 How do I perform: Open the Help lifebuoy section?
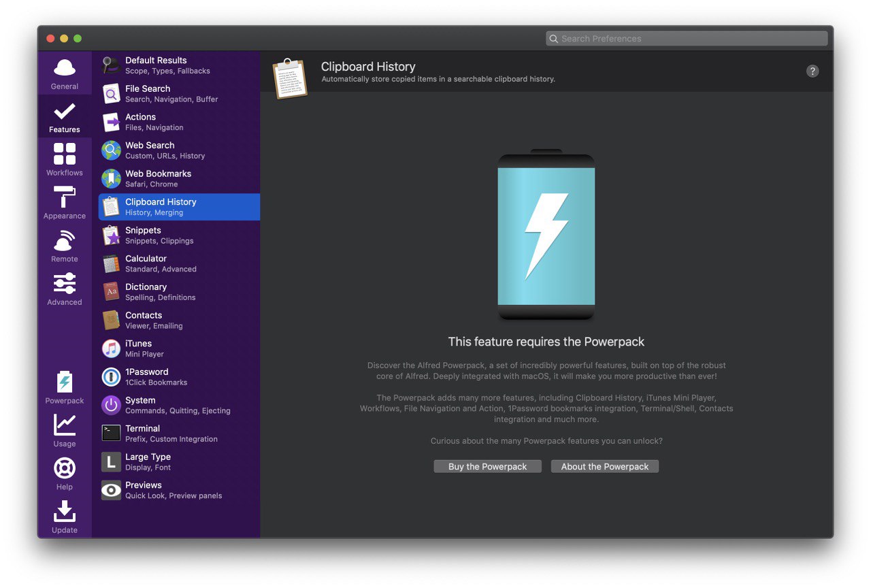pyautogui.click(x=65, y=474)
